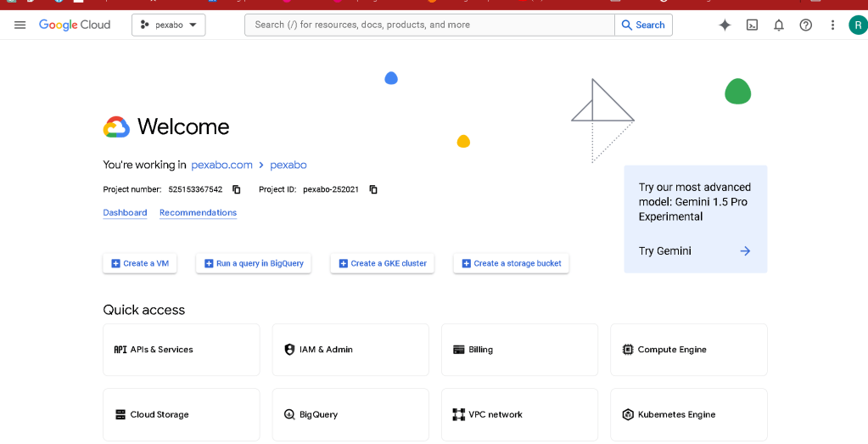Click the Compute Engine chip icon
Screen dimensions: 868x444
click(x=628, y=350)
